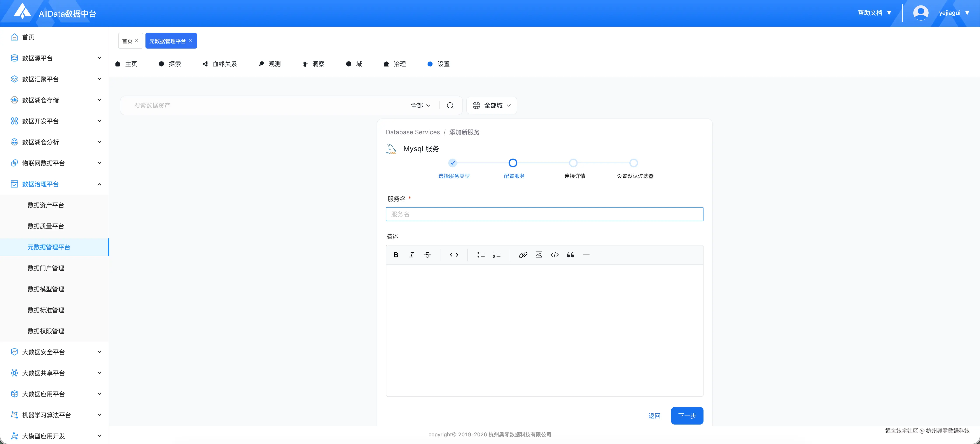Click the 机器学习算法平台 icon
This screenshot has height=444, width=980.
tap(14, 415)
